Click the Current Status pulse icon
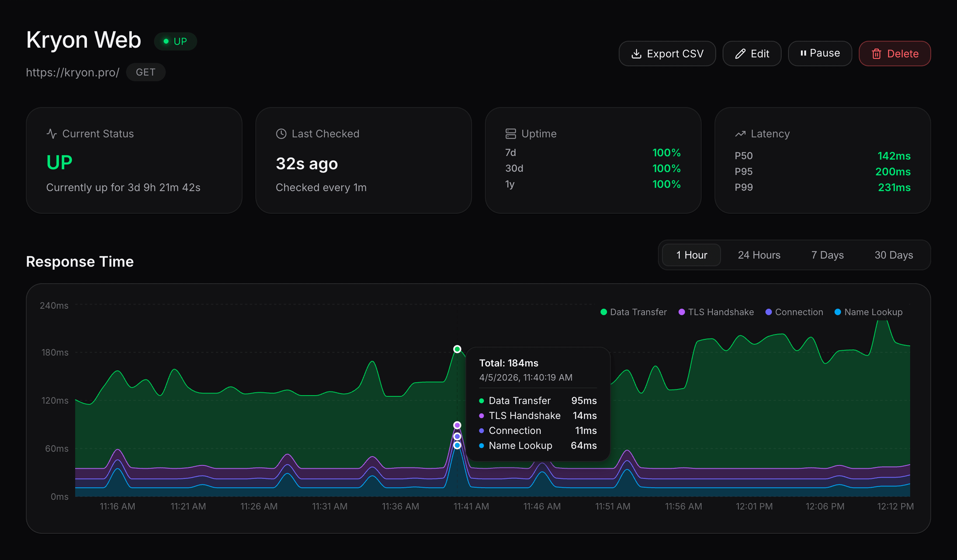This screenshot has height=560, width=957. (52, 134)
